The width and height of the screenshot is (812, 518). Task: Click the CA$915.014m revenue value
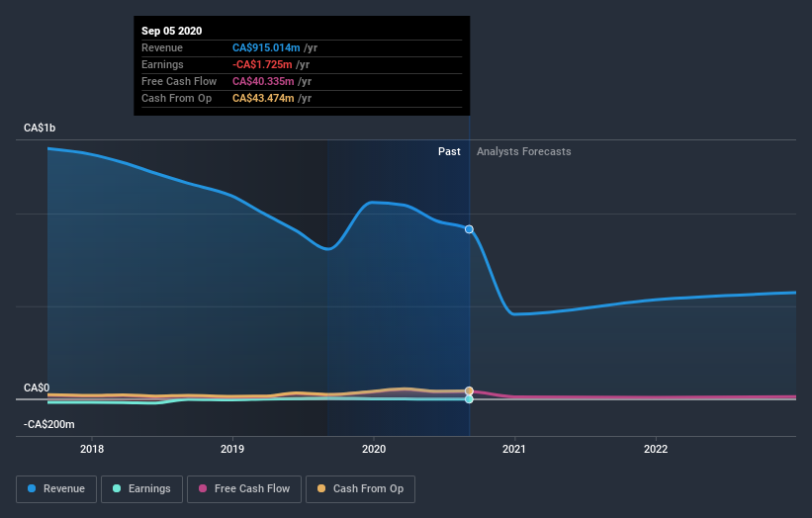(x=266, y=47)
